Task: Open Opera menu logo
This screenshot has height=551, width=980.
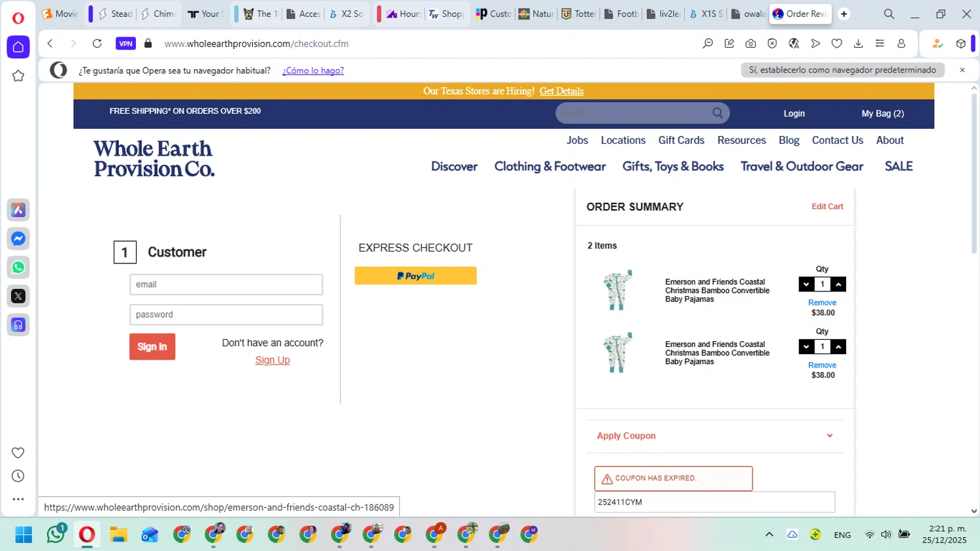Action: [18, 18]
